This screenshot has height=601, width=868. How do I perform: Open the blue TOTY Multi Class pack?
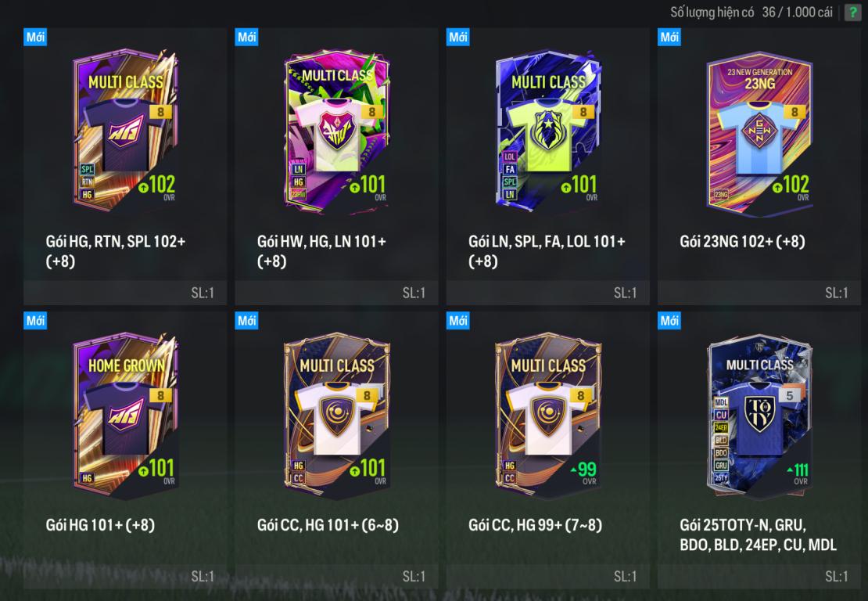759,450
